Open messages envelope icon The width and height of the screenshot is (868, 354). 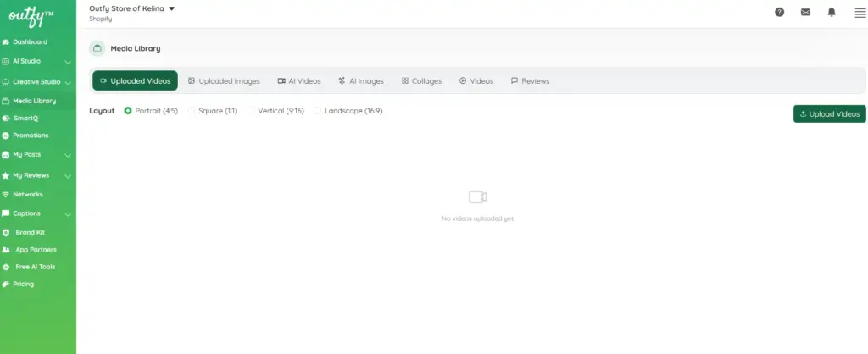pyautogui.click(x=805, y=12)
